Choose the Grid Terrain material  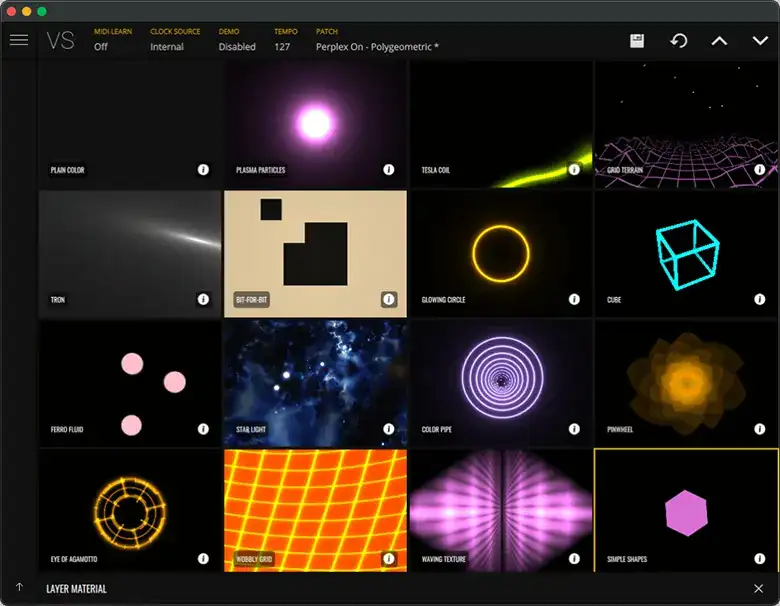pos(686,124)
